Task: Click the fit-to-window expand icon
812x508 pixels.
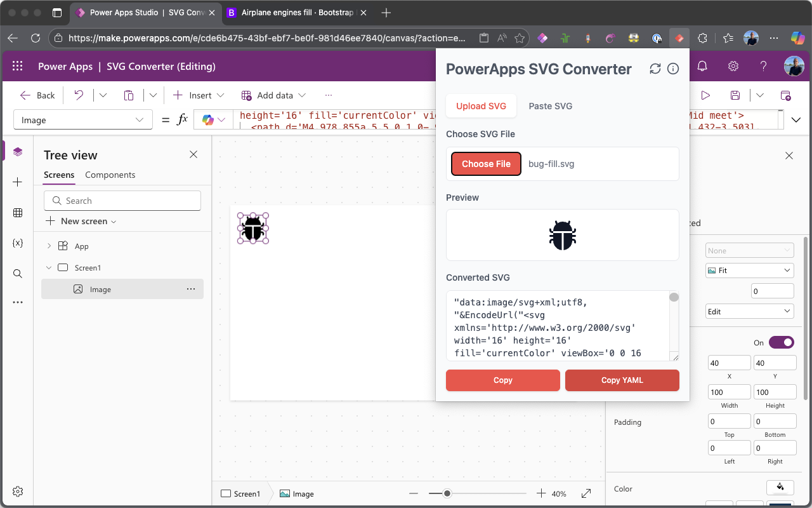Action: [586, 493]
